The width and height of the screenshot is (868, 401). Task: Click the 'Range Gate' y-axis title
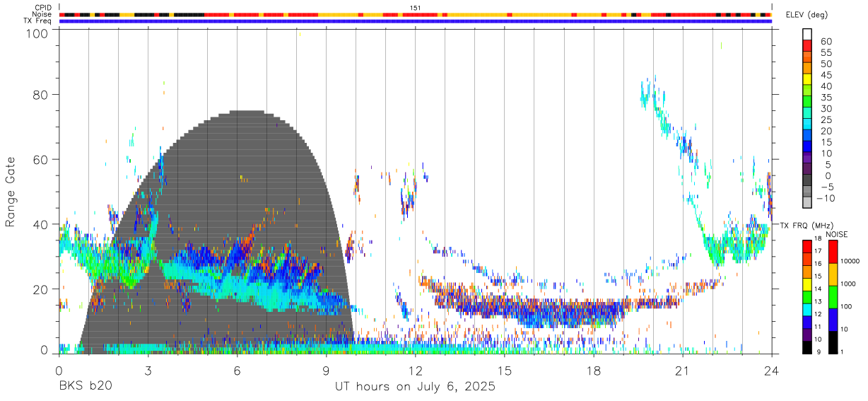tap(11, 193)
